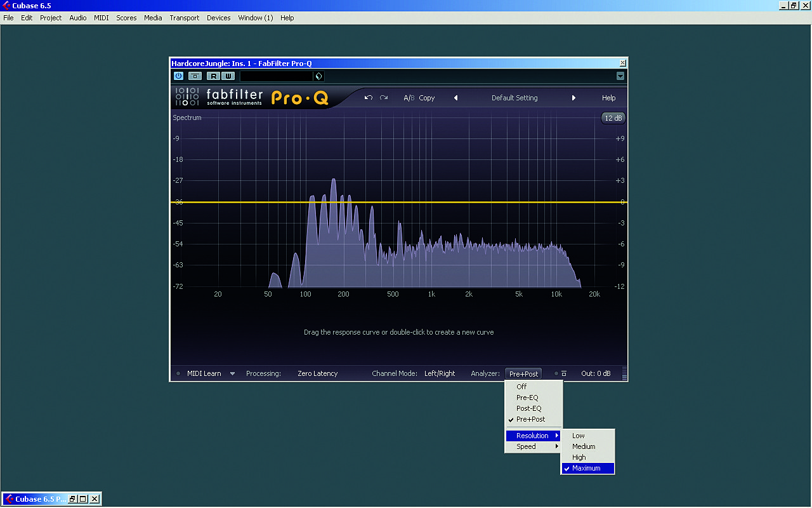The width and height of the screenshot is (812, 508).
Task: Restore the minimized Cubase project window
Action: click(72, 499)
